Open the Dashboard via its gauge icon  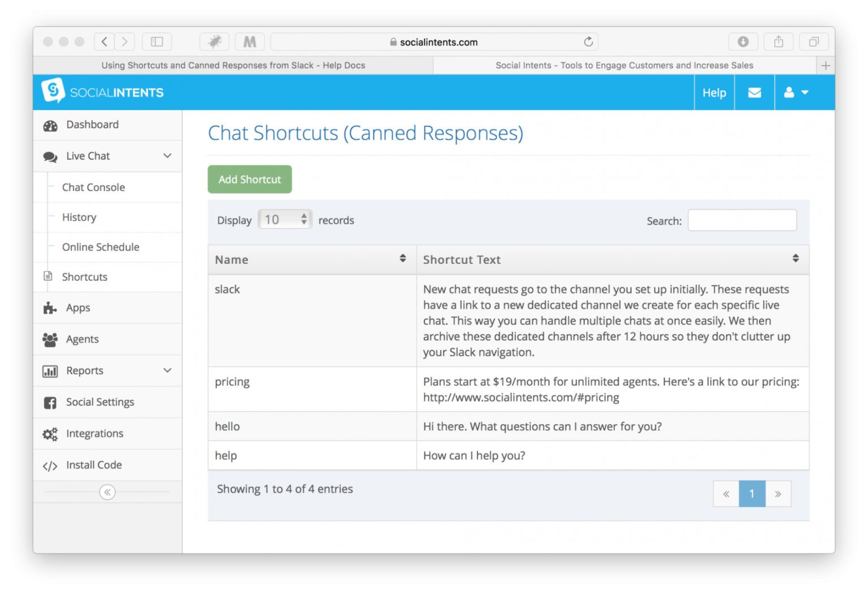50,125
